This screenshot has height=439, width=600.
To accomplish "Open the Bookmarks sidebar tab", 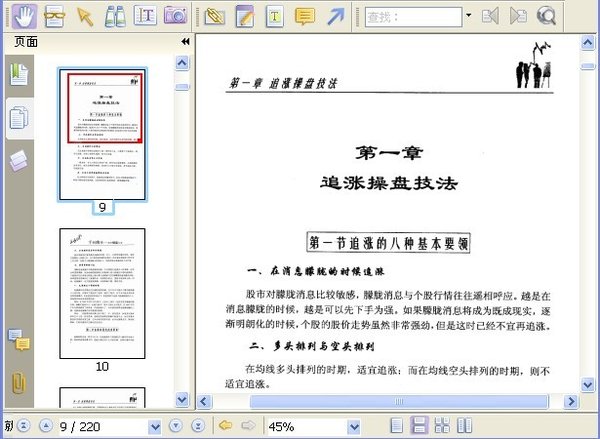I will tap(19, 75).
